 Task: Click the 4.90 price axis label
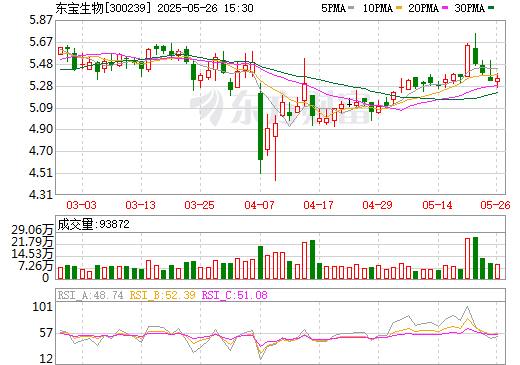pyautogui.click(x=41, y=129)
